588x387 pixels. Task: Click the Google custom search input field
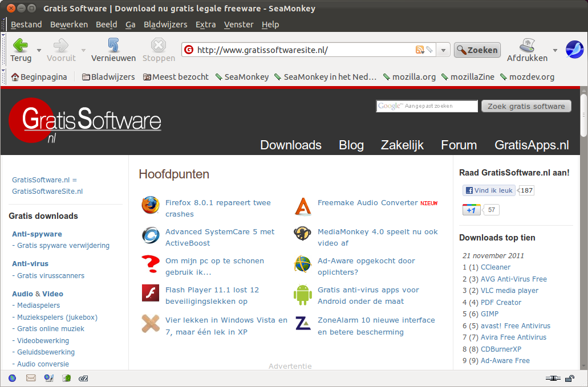427,106
